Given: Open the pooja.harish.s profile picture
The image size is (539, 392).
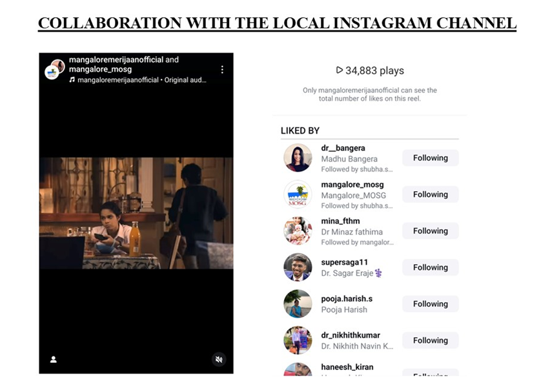Looking at the screenshot, I should pos(298,304).
